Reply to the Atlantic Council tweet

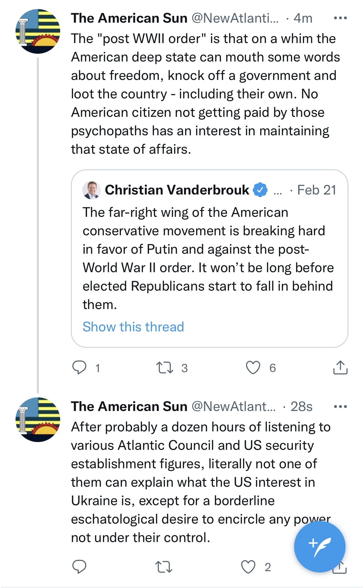[x=79, y=567]
